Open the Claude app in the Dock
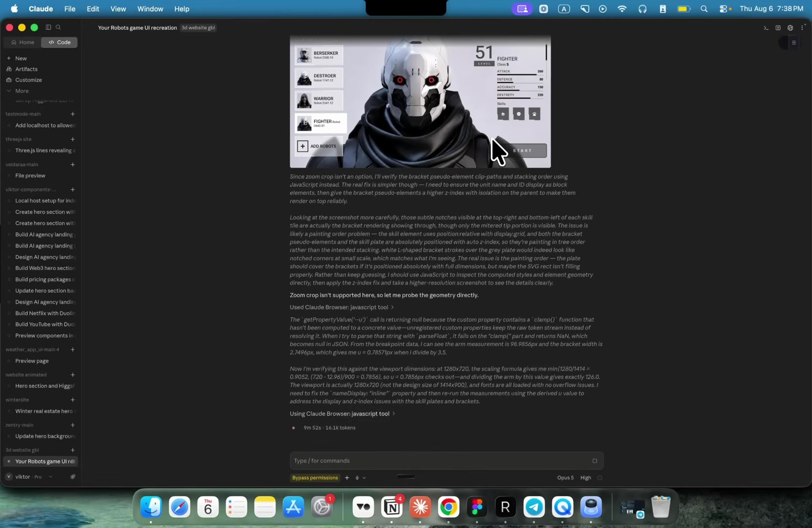This screenshot has width=812, height=528. pyautogui.click(x=420, y=507)
